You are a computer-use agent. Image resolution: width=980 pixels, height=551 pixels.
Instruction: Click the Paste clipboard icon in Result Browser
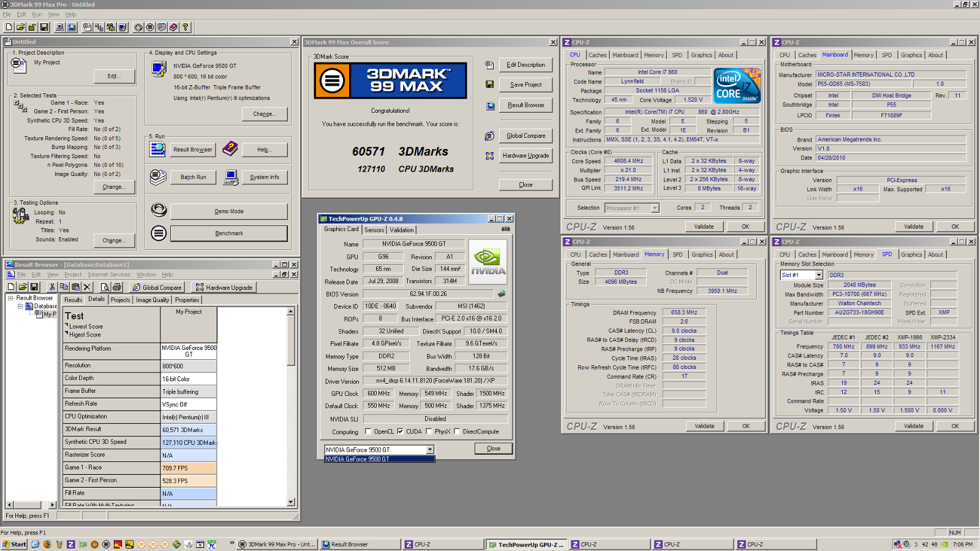[75, 287]
